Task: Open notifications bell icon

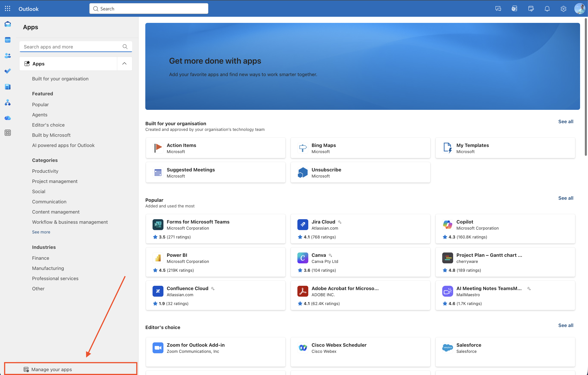Action: (547, 9)
